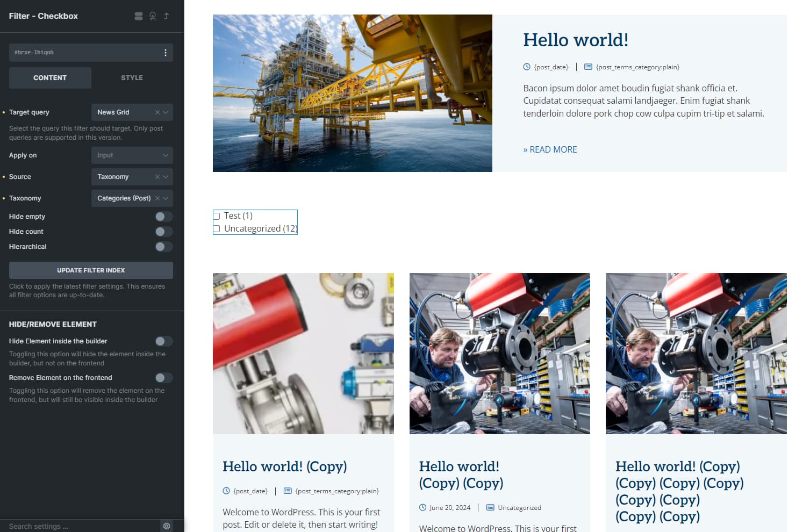Click the Target query label
Screen dimensions: 810x532
[29, 112]
